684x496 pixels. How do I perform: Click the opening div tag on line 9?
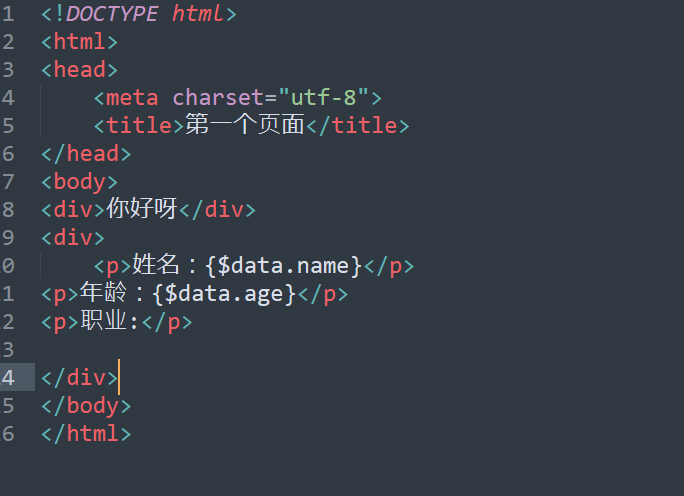73,238
